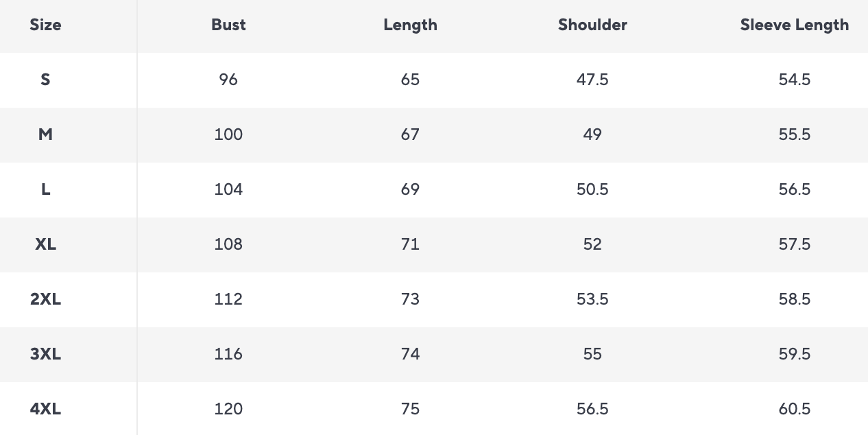Select the XL size row label

45,244
